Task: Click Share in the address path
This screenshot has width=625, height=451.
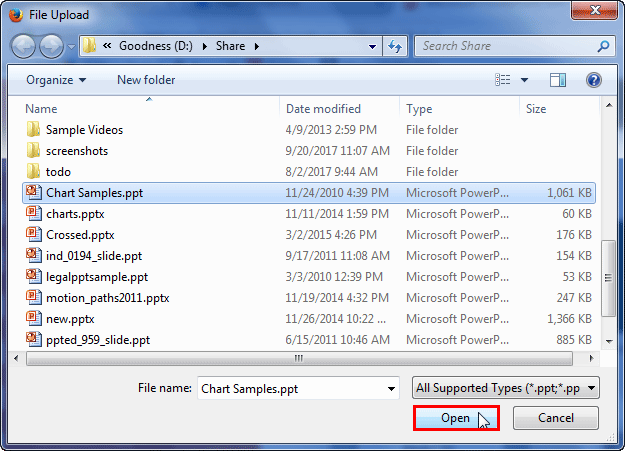Action: tap(230, 46)
